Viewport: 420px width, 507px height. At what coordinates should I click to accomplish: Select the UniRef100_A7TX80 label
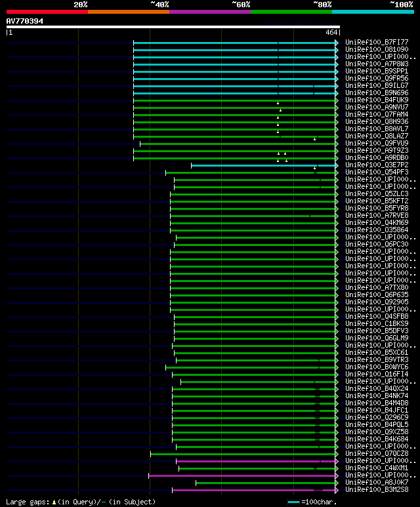point(377,287)
